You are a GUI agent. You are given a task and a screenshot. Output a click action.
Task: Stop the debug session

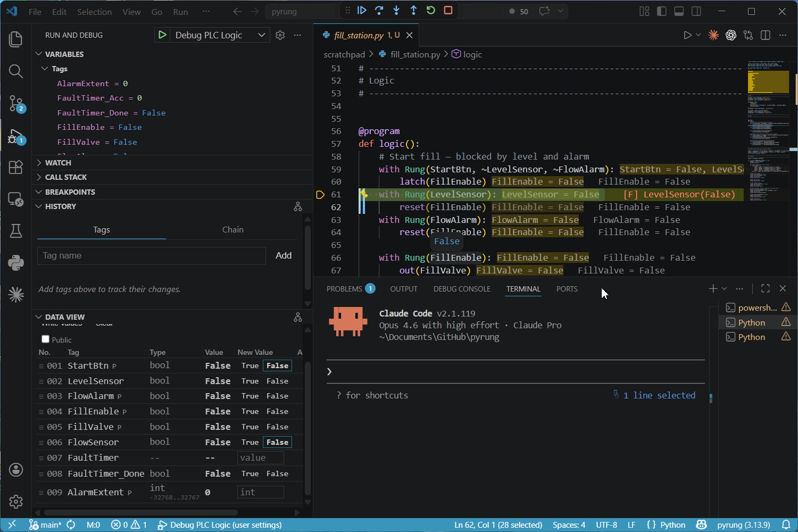tap(448, 11)
